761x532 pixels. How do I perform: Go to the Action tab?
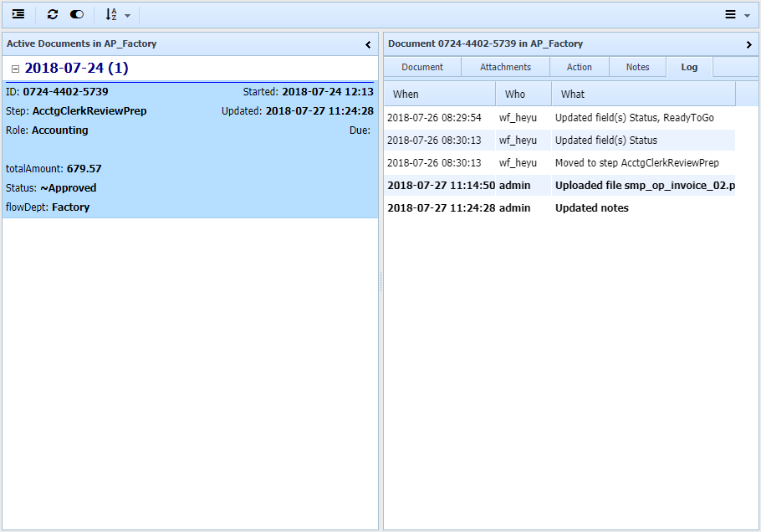[579, 67]
